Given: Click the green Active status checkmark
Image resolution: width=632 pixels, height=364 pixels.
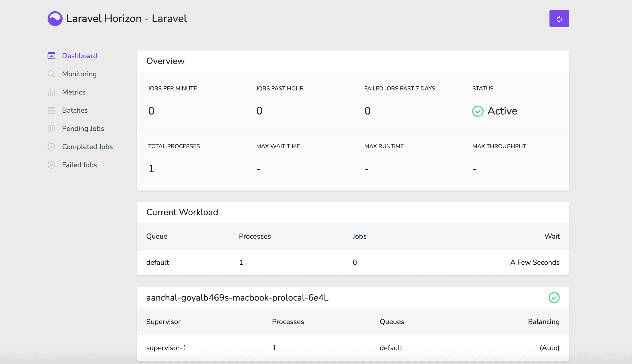Looking at the screenshot, I should tap(477, 111).
